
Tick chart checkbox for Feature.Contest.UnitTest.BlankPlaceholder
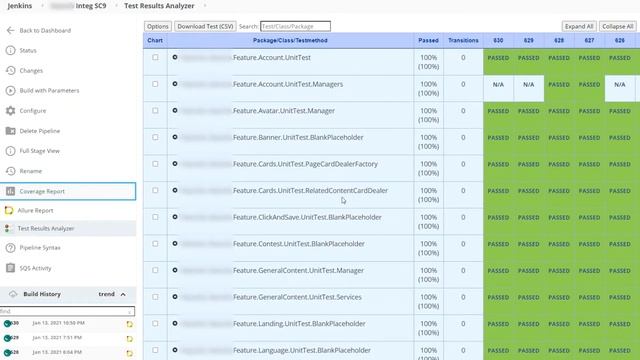click(155, 244)
